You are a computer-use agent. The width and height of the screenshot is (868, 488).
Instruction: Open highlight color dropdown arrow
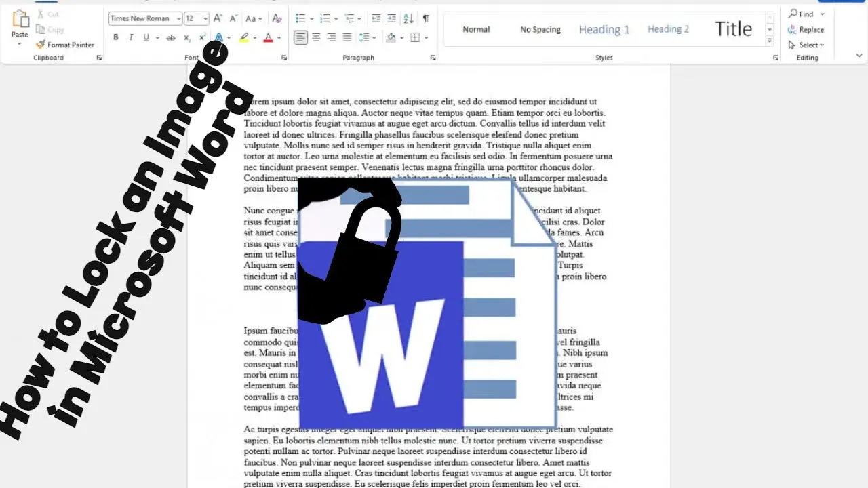[255, 38]
